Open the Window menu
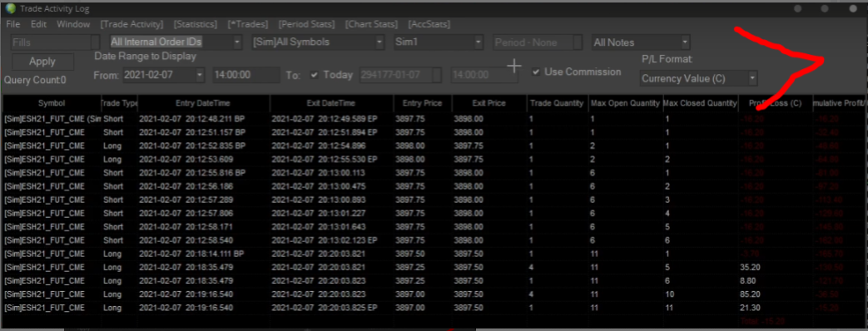 tap(73, 24)
